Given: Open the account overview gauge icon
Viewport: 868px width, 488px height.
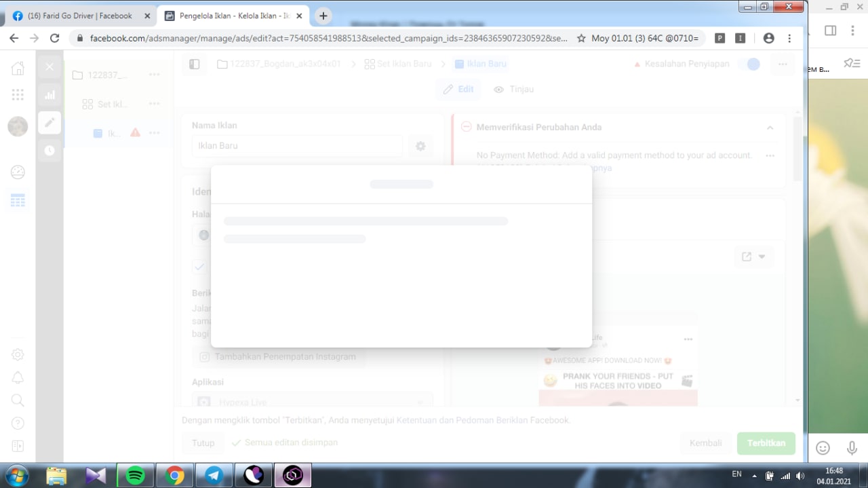Looking at the screenshot, I should coord(18,172).
